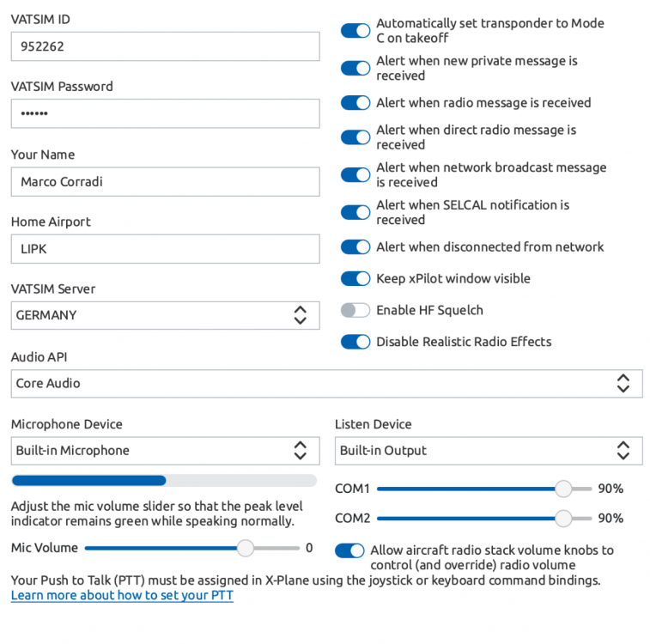Toggle automatic transponder Mode C on takeoff

[x=355, y=31]
